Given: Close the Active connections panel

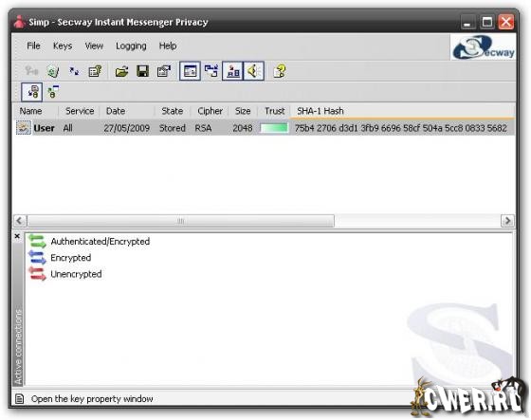Looking at the screenshot, I should click(x=17, y=236).
